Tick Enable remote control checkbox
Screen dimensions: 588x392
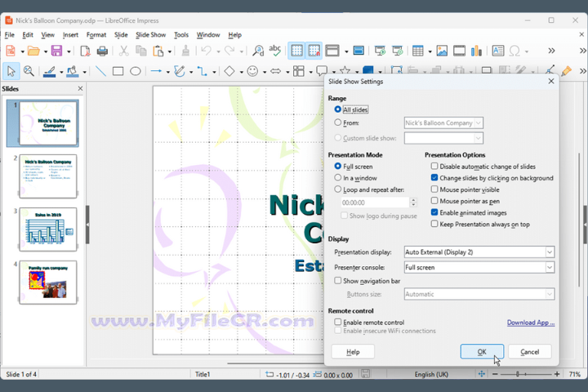click(338, 322)
